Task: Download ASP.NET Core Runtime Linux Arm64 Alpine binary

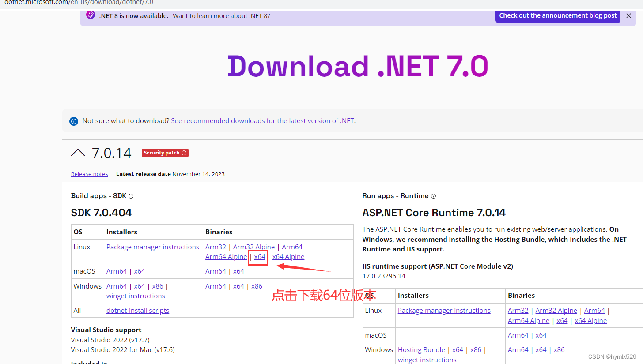Action: [x=529, y=320]
